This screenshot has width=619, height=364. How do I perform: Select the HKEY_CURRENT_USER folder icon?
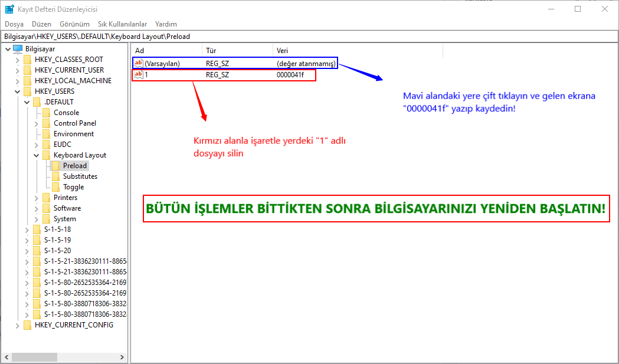click(x=27, y=70)
